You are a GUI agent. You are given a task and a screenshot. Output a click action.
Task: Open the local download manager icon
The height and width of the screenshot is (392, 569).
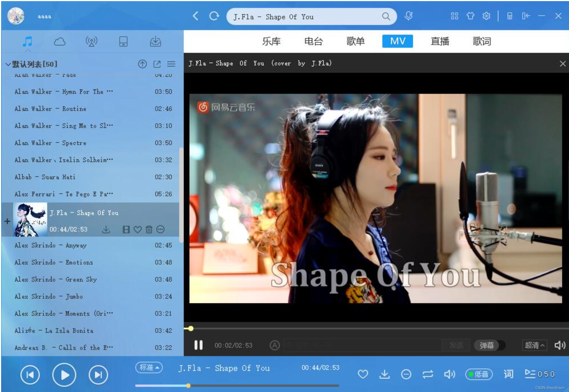155,42
